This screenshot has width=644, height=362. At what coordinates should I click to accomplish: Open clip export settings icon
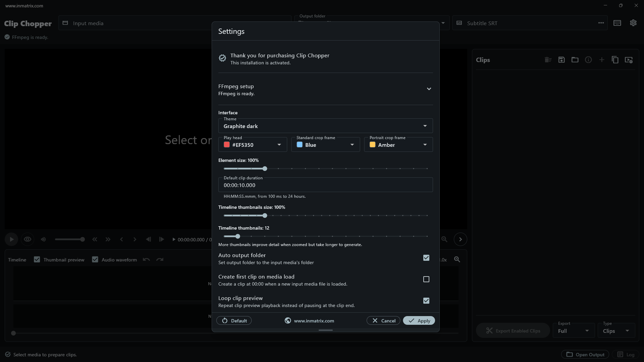(629, 60)
